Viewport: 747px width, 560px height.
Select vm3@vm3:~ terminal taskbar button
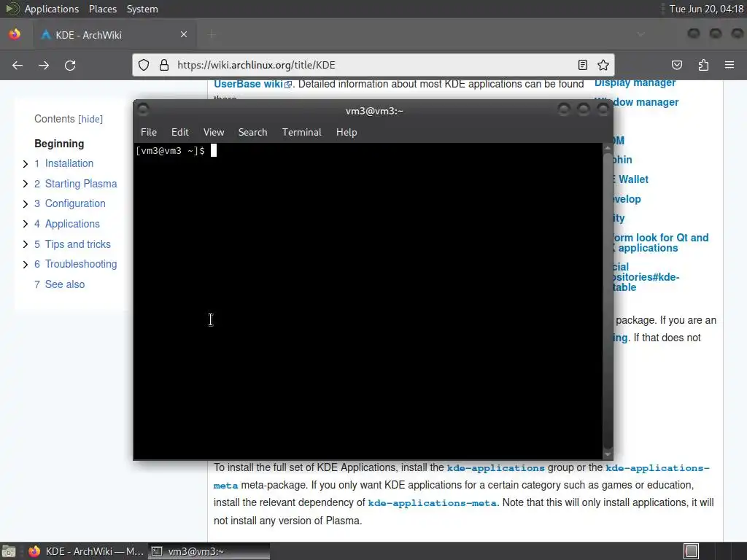tap(209, 551)
